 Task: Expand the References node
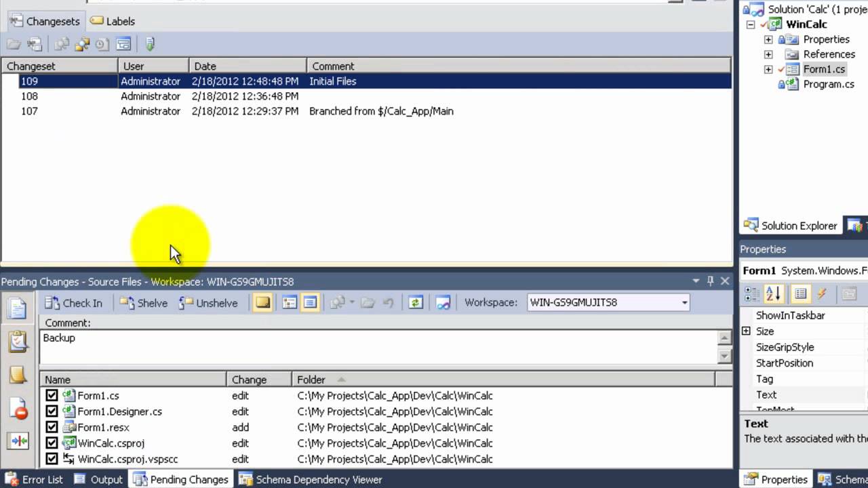pos(768,54)
